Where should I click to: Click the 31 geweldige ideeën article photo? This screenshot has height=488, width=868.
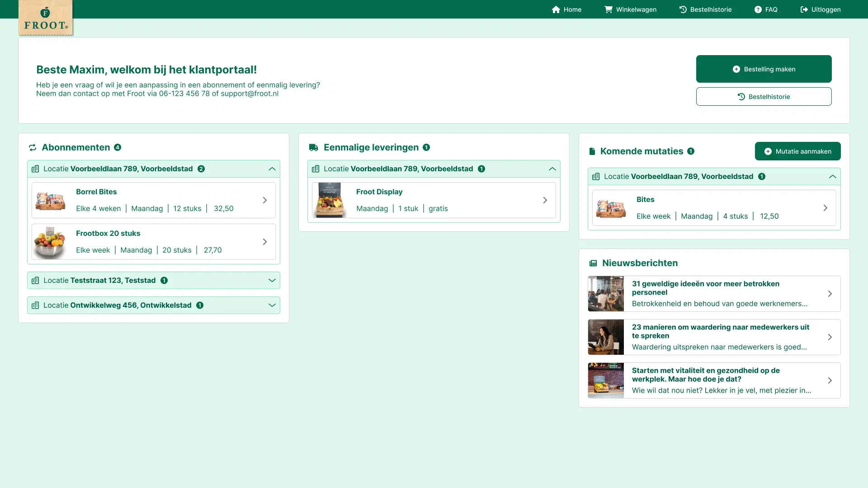(606, 294)
